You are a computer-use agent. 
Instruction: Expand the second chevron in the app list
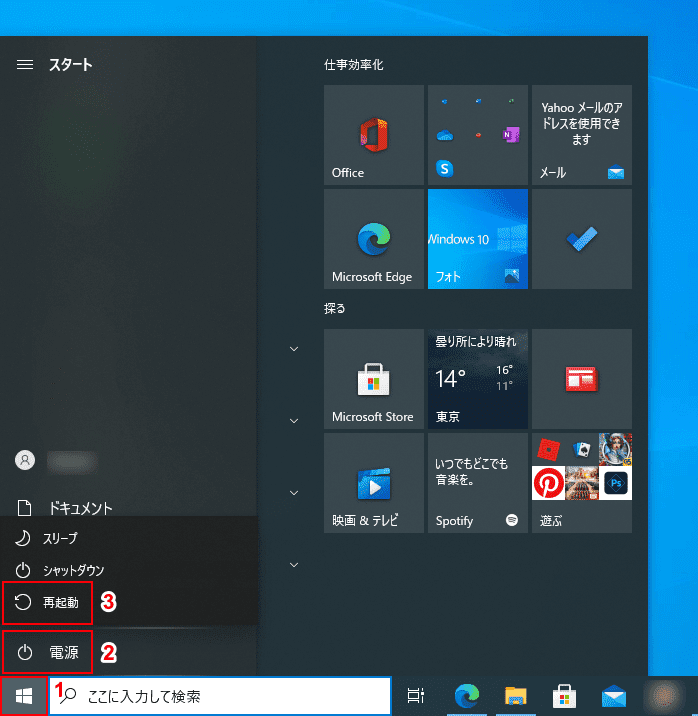(x=294, y=421)
